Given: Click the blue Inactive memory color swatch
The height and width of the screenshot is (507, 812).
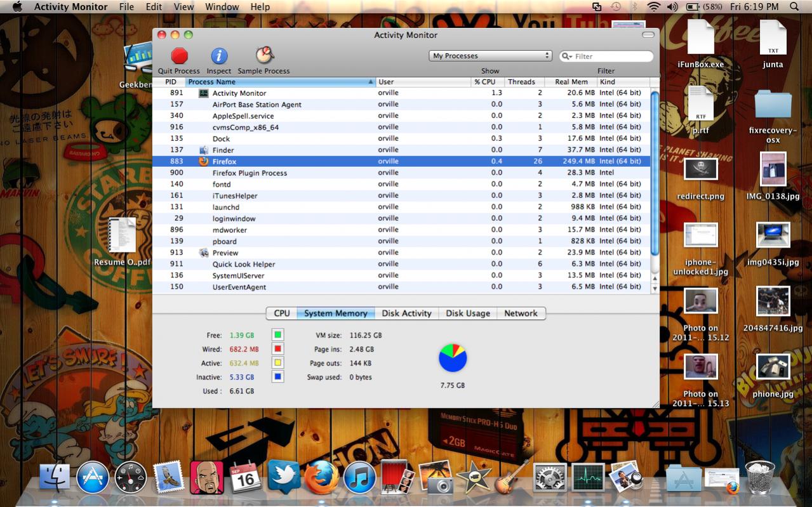Looking at the screenshot, I should pos(277,377).
